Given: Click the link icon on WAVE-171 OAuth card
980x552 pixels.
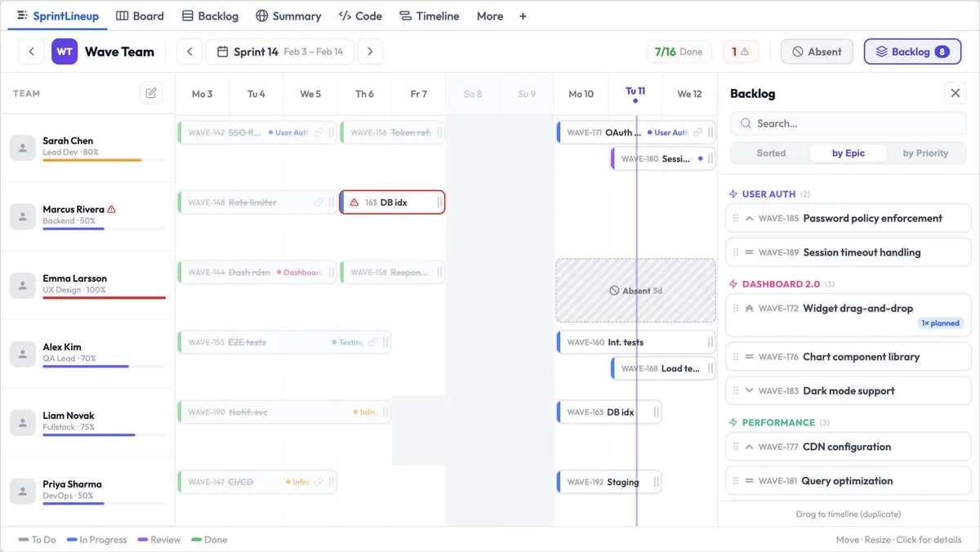Looking at the screenshot, I should tap(698, 132).
